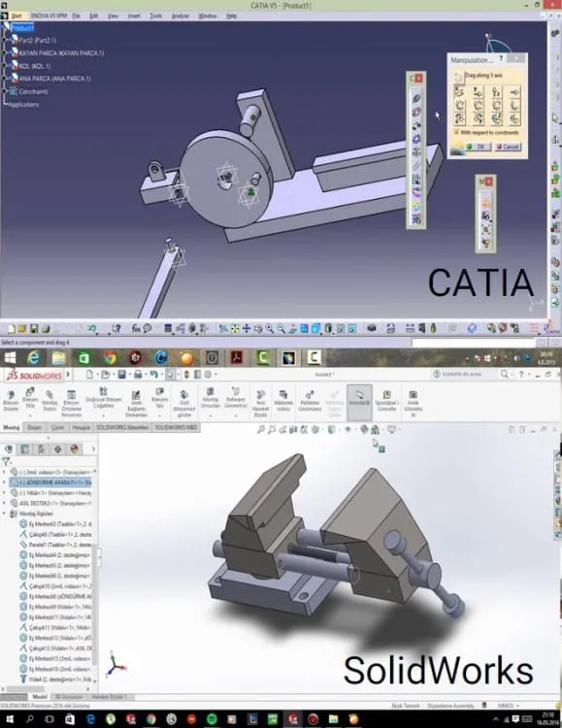Select the Pan tool in CATIA view toolbar
Screen dimensions: 562x728
pos(247,329)
